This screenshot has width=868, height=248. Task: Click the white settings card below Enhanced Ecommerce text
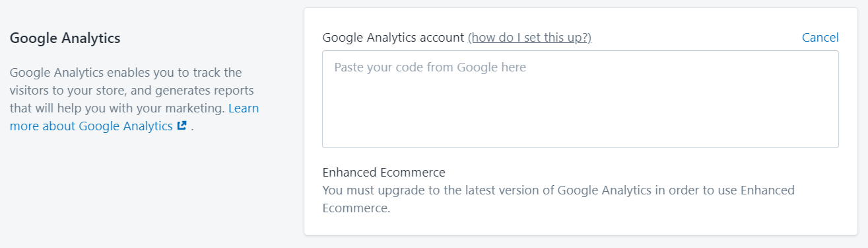tap(580, 225)
